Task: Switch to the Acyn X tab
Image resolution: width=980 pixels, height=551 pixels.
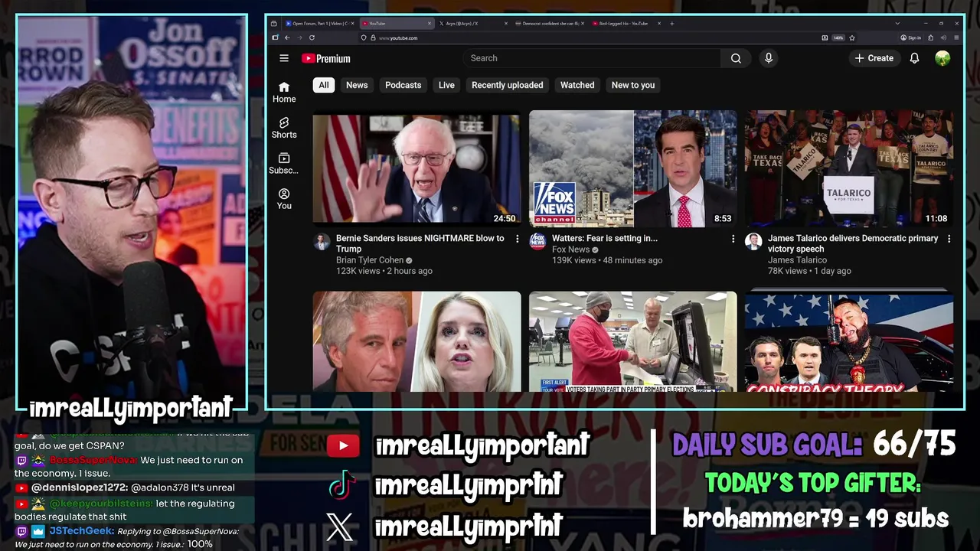Action: point(472,24)
